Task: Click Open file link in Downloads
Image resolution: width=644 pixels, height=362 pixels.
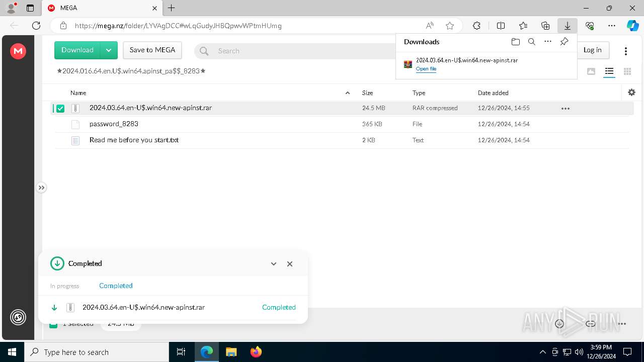Action: [426, 69]
